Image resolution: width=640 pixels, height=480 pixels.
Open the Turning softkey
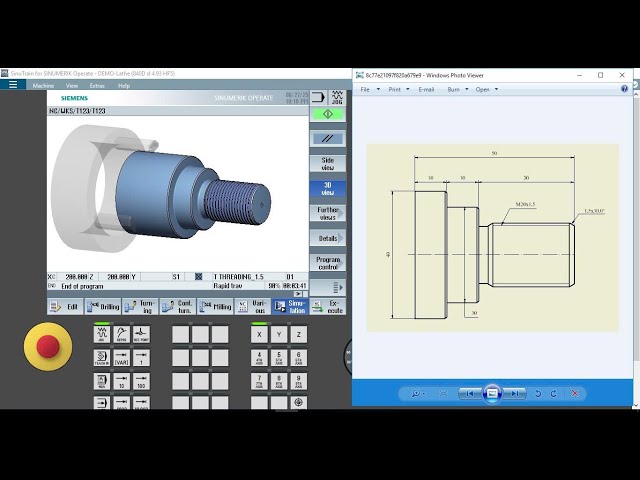(x=140, y=307)
